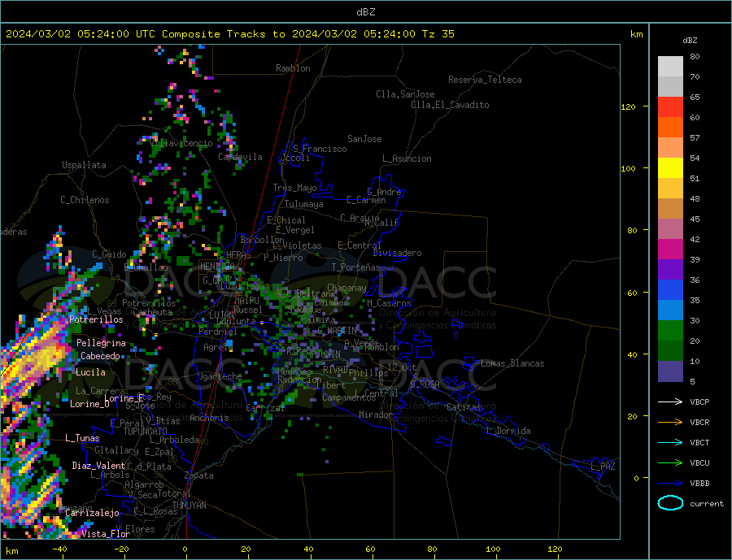The image size is (732, 560).
Task: Click the VBCU legend label
Action: click(699, 463)
